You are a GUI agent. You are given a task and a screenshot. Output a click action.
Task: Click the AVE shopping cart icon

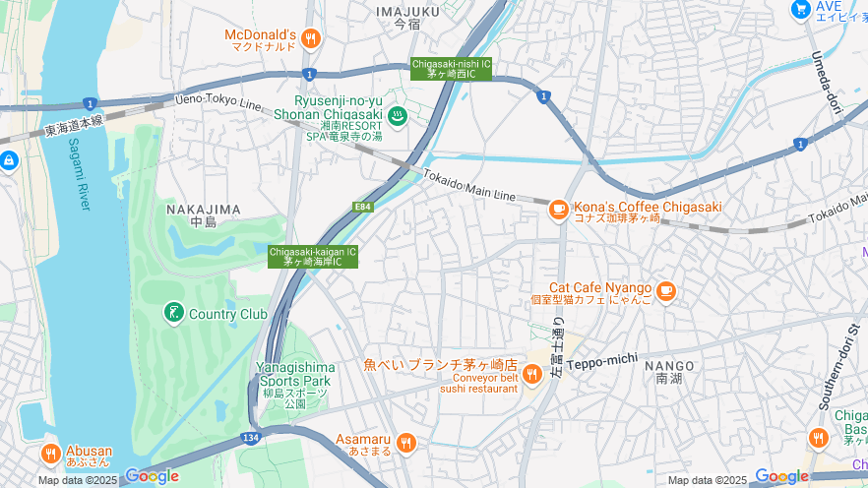point(800,10)
